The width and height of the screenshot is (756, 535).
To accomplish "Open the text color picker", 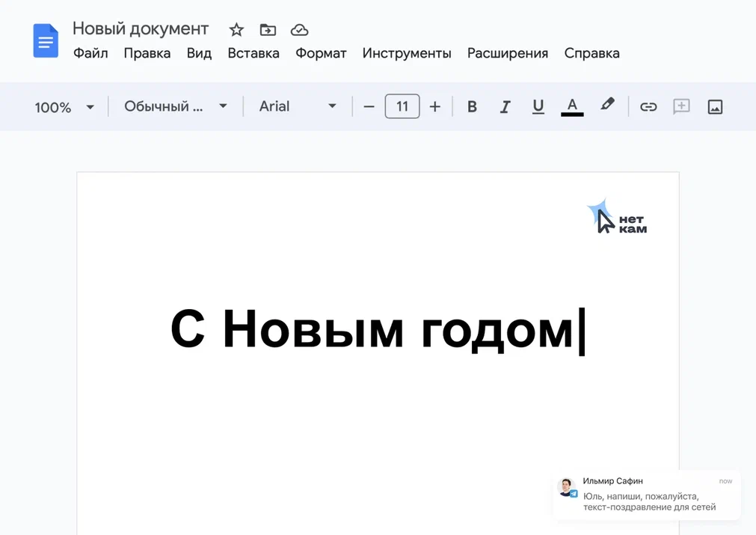I will click(572, 107).
